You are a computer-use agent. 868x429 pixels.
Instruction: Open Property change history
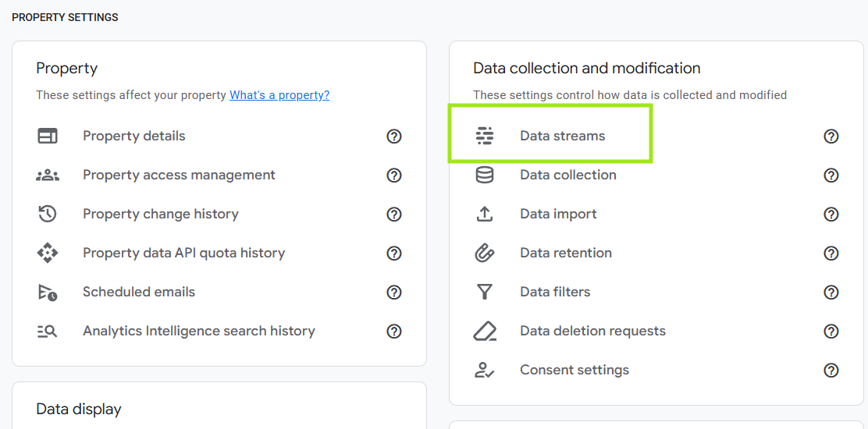pos(161,214)
